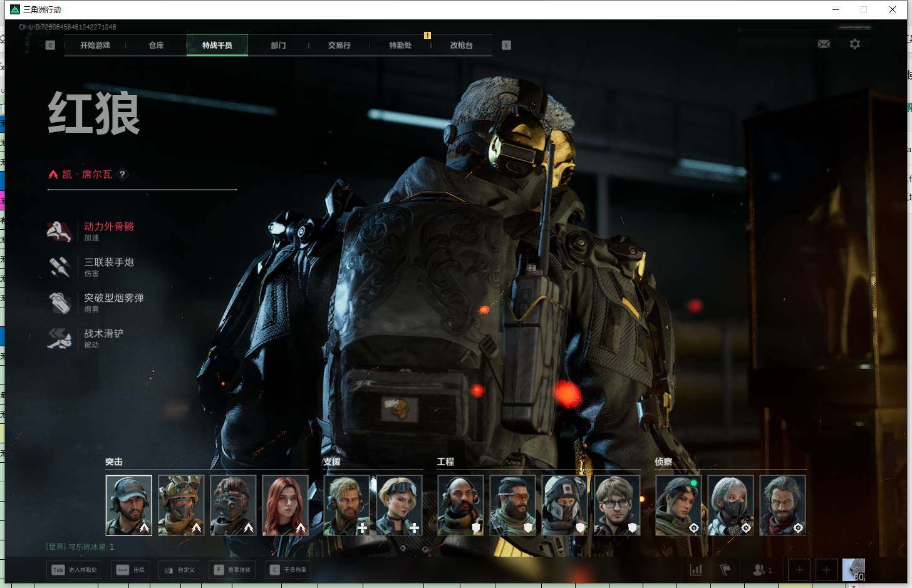
Task: Open the 改枪台 tab
Action: click(x=462, y=45)
